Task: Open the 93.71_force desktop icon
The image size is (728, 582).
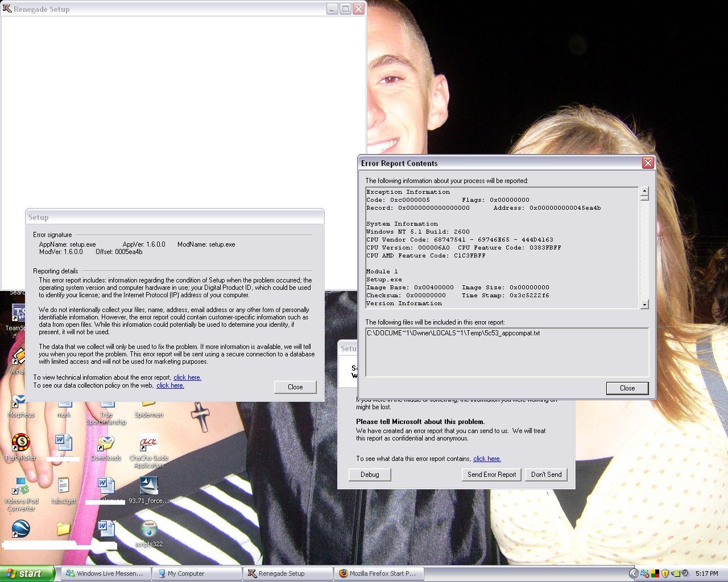Action: [x=149, y=487]
